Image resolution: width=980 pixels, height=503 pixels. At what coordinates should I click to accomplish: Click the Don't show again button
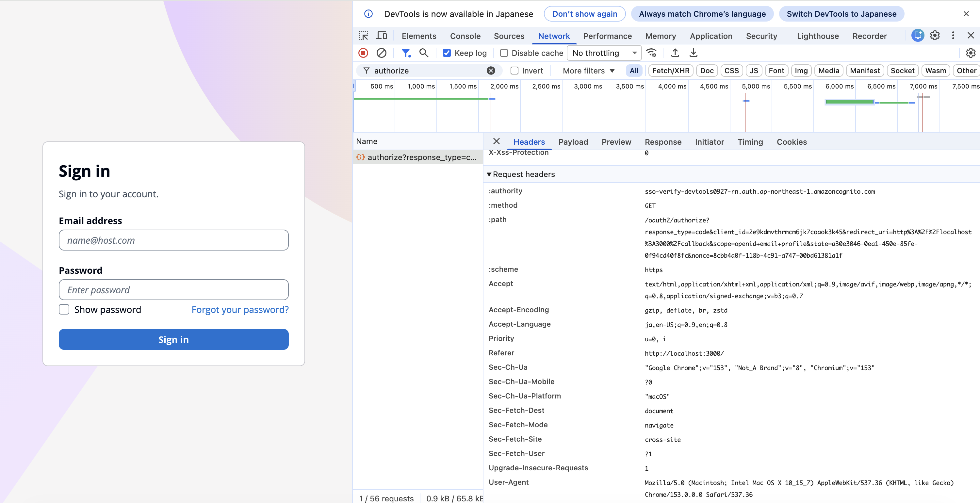(x=584, y=14)
